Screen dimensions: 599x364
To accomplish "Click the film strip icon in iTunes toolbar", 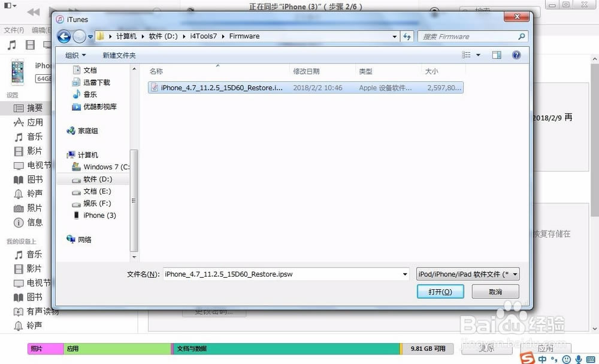I will pos(30,45).
